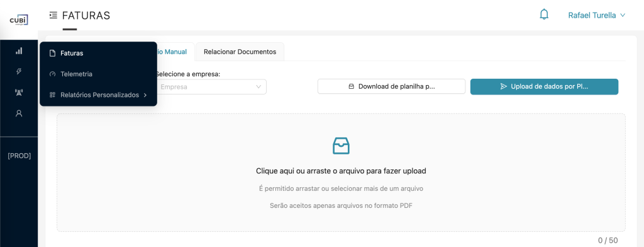Image resolution: width=644 pixels, height=247 pixels.
Task: Open Relatórios Personalizados menu item
Action: [x=99, y=95]
